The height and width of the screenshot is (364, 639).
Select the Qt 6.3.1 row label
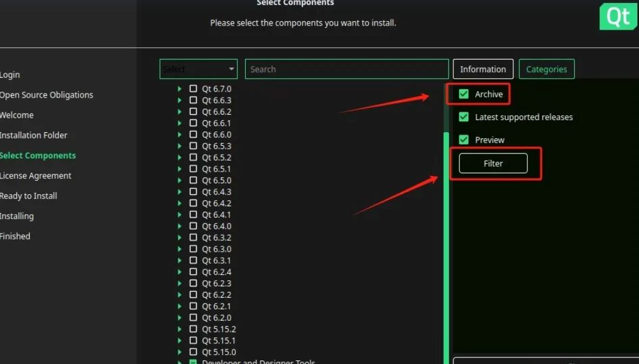tap(217, 260)
